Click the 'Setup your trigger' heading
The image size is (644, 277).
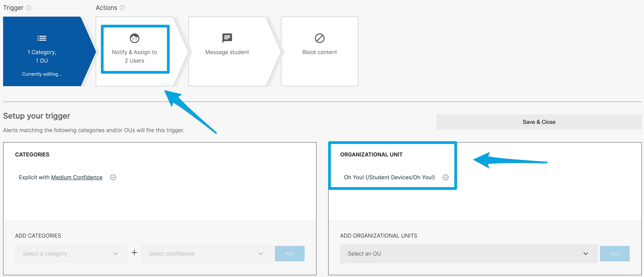coord(36,116)
